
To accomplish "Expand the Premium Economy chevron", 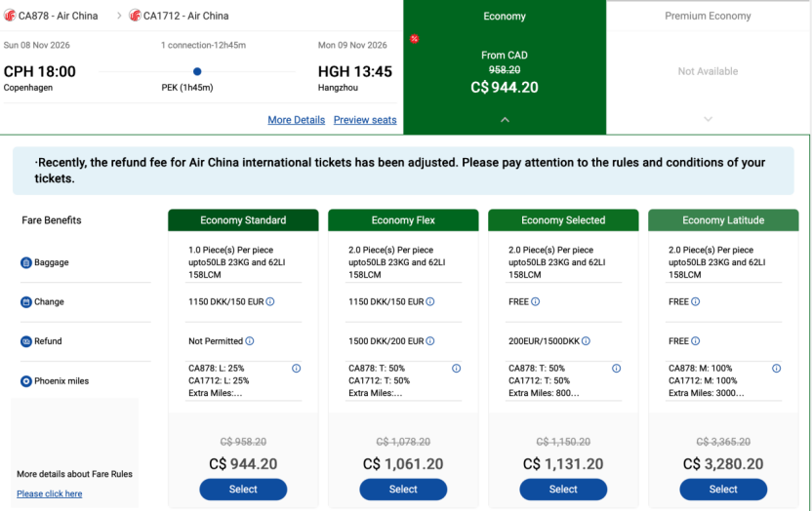I will (708, 120).
